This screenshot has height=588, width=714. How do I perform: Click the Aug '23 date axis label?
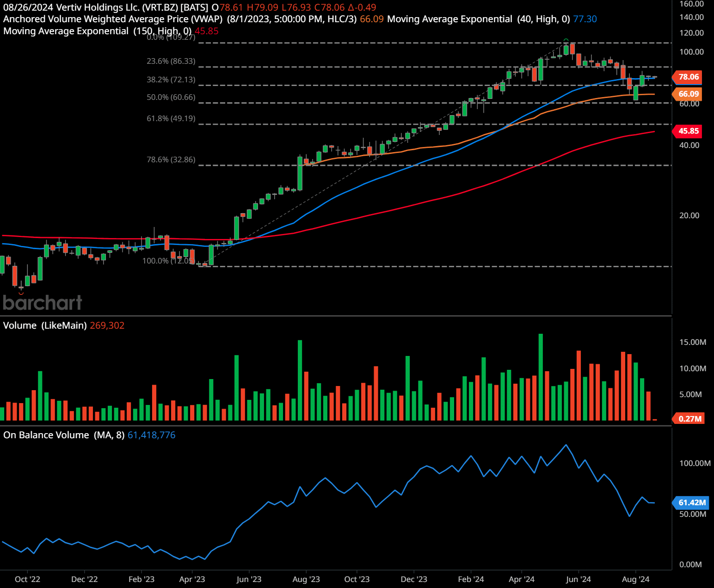click(x=306, y=579)
